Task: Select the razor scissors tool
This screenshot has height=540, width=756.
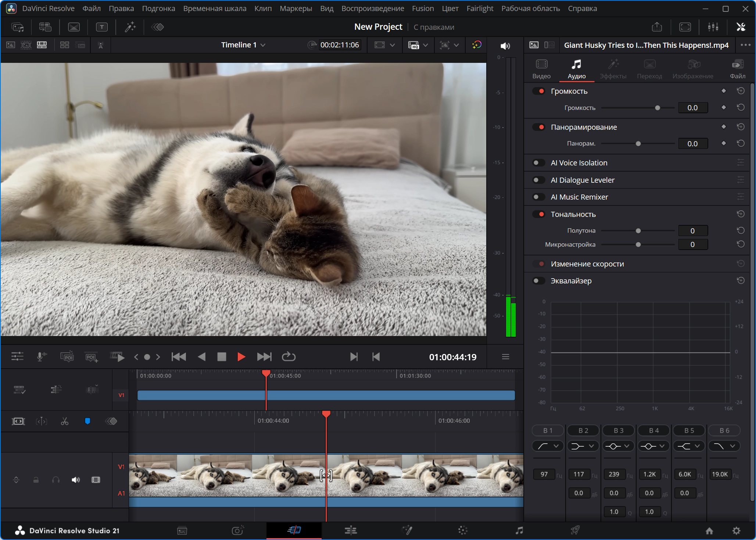Action: (x=65, y=421)
